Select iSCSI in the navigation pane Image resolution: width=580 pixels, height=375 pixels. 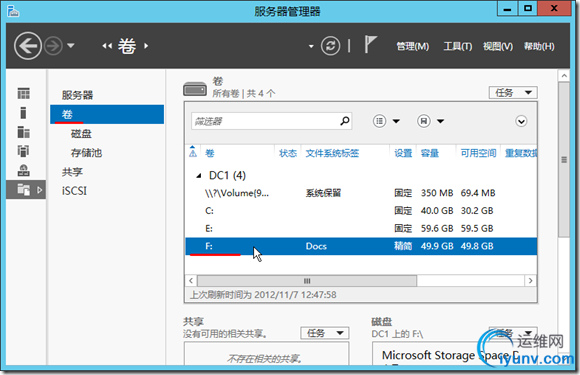pos(74,191)
